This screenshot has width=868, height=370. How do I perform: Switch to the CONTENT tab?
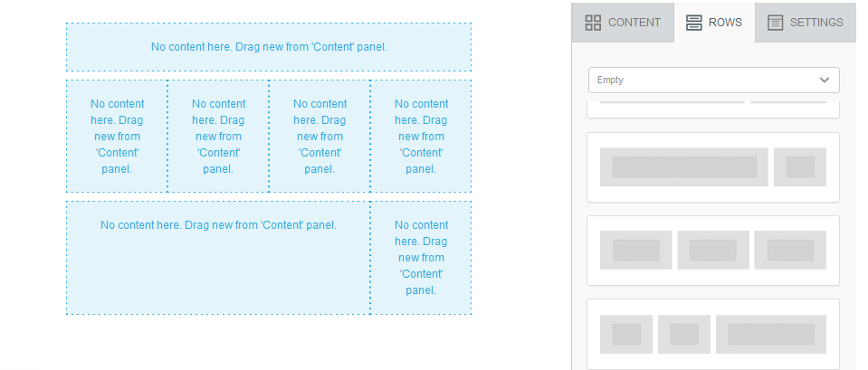[x=623, y=23]
